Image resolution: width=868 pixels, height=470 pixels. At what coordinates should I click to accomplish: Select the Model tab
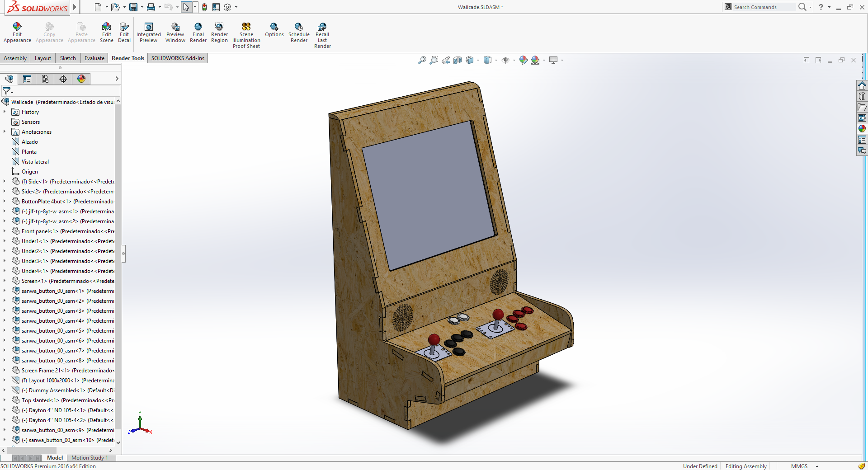(55, 458)
